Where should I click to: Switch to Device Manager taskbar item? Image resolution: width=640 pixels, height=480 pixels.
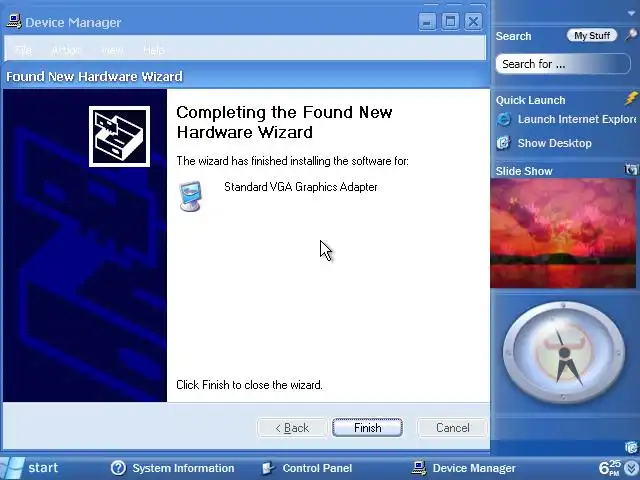coord(463,468)
